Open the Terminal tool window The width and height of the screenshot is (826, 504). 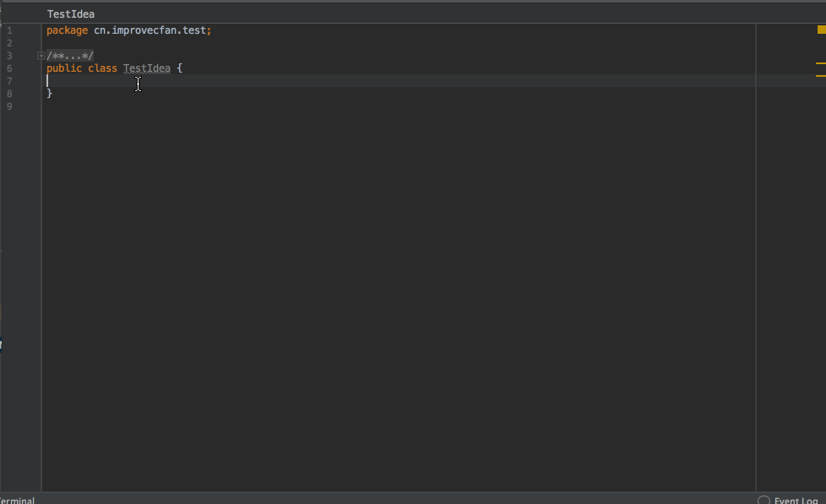[x=17, y=500]
